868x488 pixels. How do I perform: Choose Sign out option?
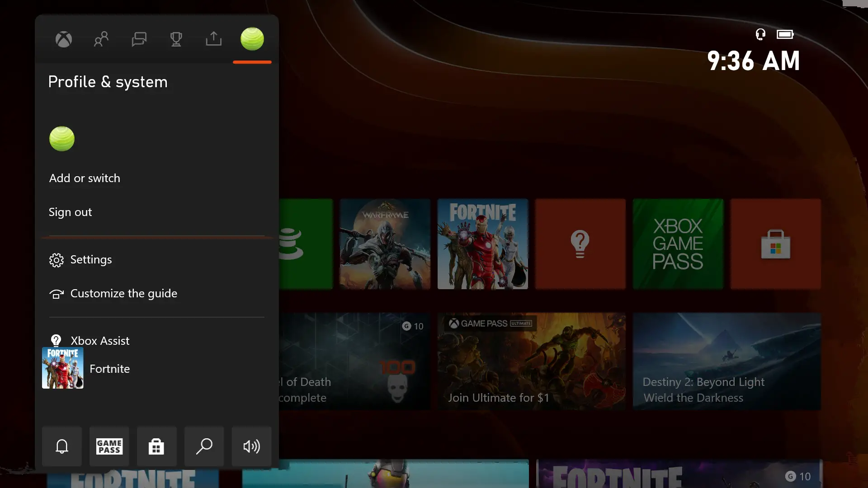[70, 212]
